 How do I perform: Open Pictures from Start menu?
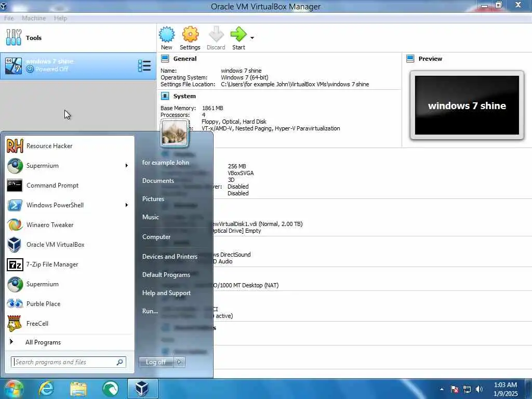coord(153,199)
